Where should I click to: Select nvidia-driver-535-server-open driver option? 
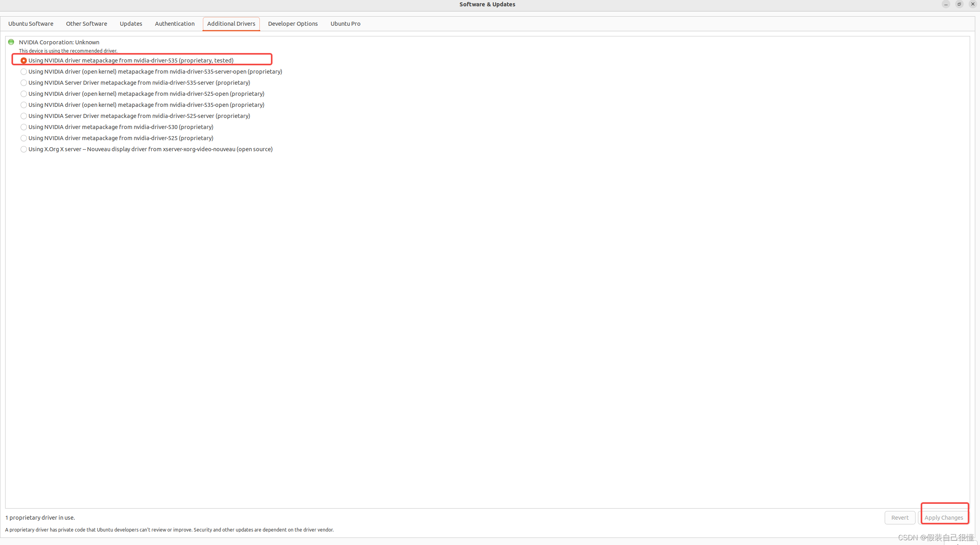pyautogui.click(x=24, y=72)
